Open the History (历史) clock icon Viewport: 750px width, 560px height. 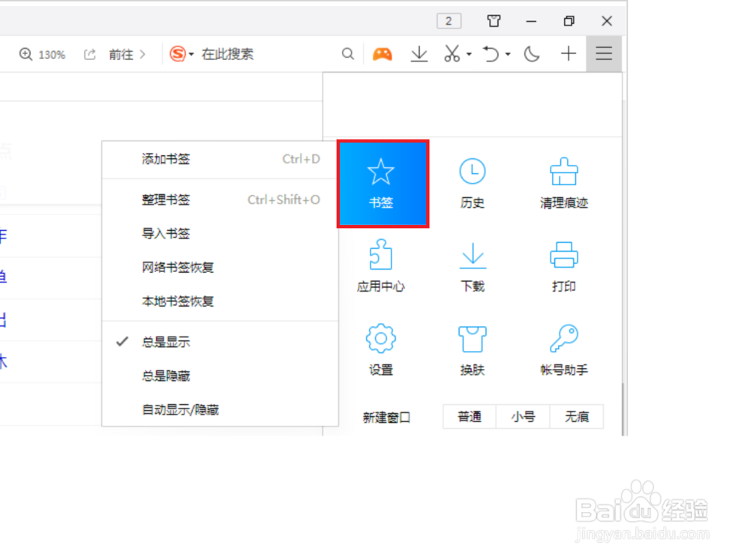tap(472, 171)
